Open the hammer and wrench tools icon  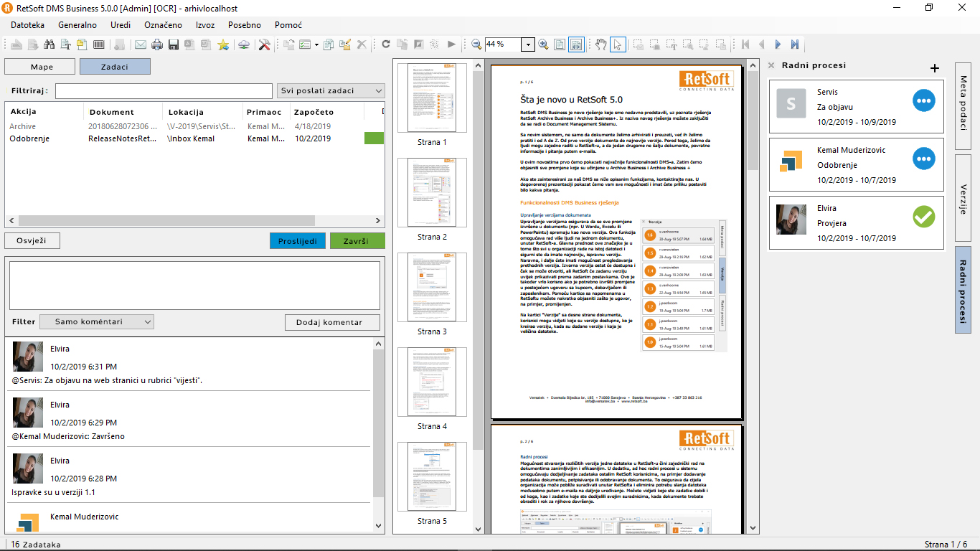tap(264, 44)
